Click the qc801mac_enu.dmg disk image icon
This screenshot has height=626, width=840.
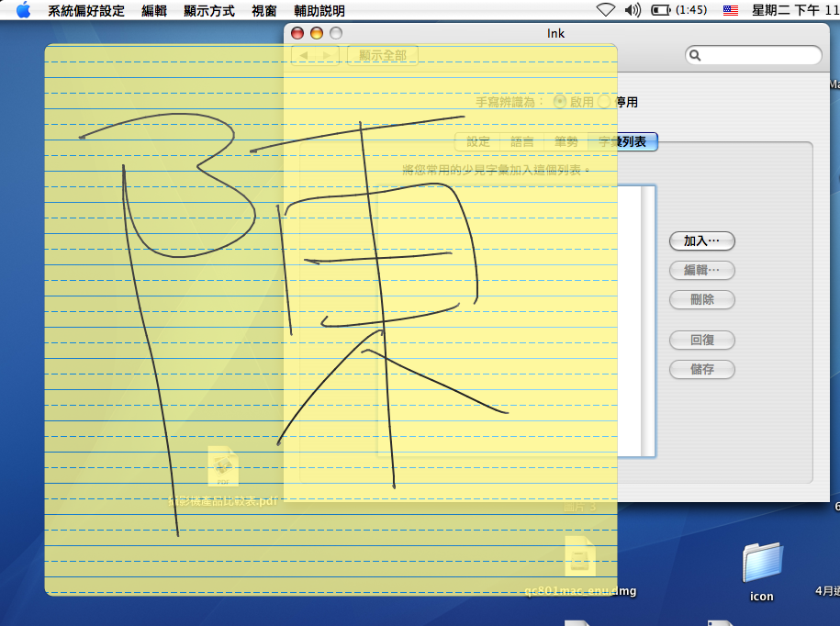tap(579, 557)
